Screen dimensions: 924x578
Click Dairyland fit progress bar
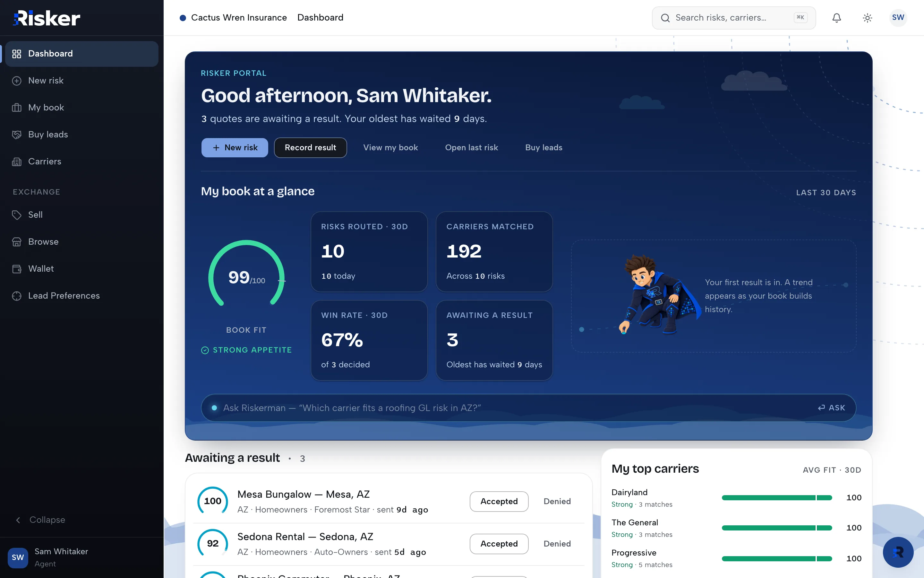pos(777,498)
